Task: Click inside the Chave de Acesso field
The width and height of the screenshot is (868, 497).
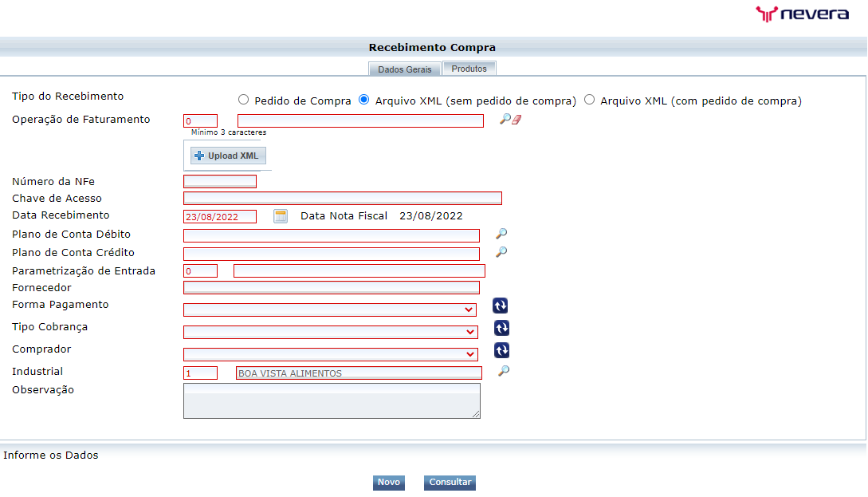Action: (342, 198)
